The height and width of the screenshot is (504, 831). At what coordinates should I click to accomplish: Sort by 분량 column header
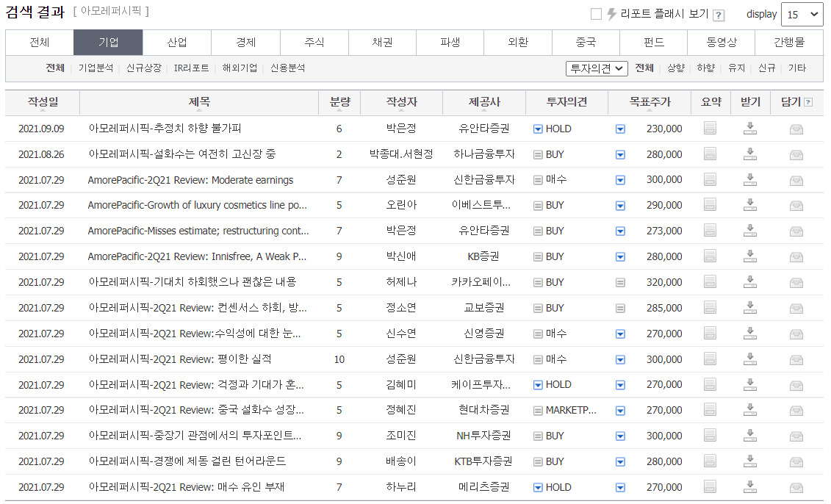click(x=339, y=101)
